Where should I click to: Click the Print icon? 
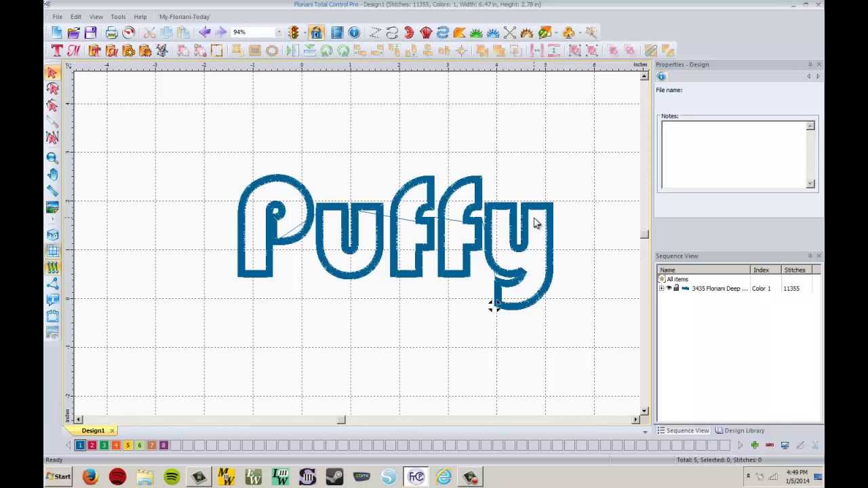pyautogui.click(x=112, y=33)
